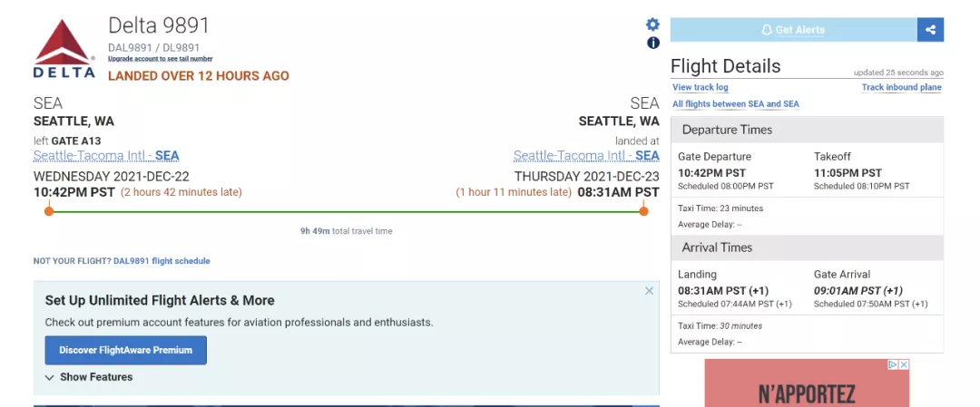Screen dimensions: 980x407
Task: Click the bell icon in Get Alerts
Action: click(x=767, y=30)
